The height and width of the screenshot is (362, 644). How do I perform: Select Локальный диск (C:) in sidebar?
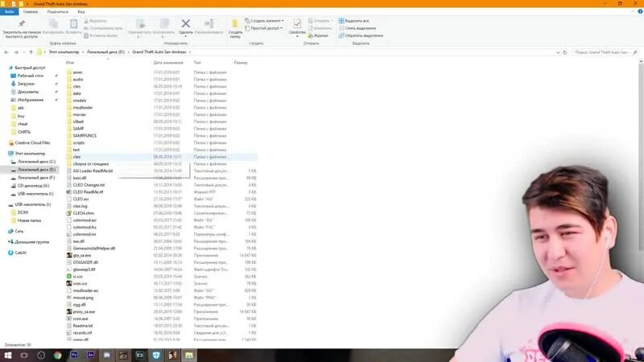[x=36, y=162]
